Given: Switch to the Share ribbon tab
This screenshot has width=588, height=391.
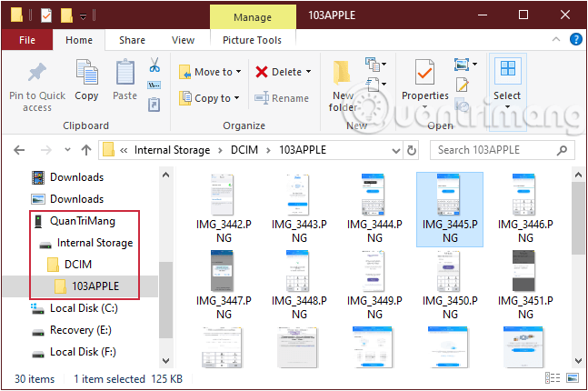Looking at the screenshot, I should point(132,40).
